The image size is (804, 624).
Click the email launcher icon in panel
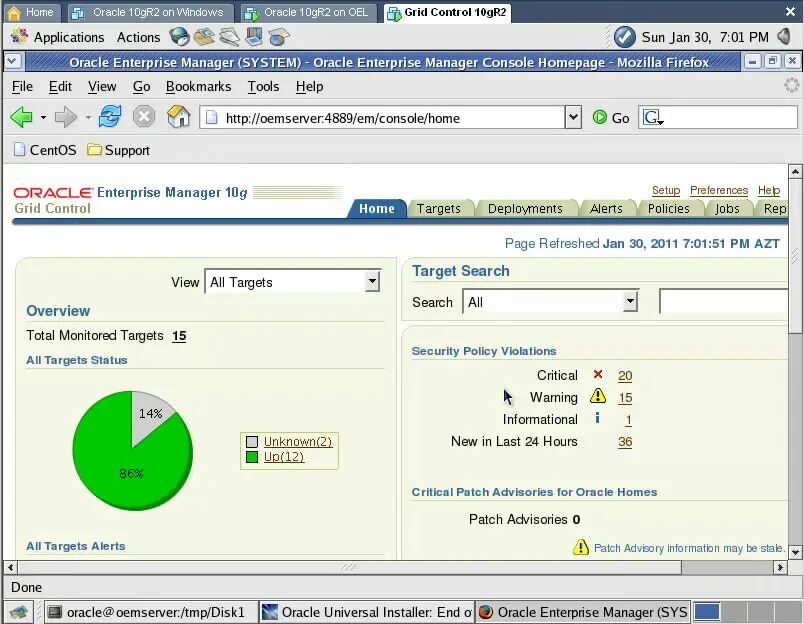coord(204,37)
